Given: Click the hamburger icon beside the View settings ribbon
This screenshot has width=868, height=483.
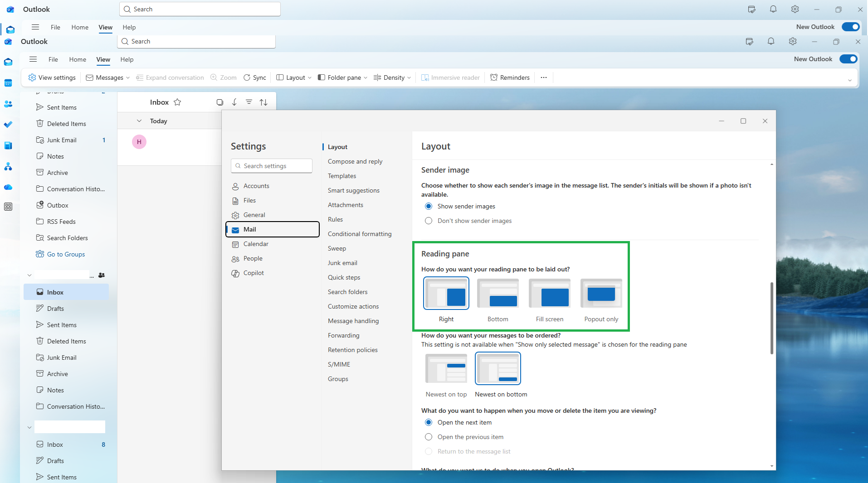Looking at the screenshot, I should tap(33, 59).
